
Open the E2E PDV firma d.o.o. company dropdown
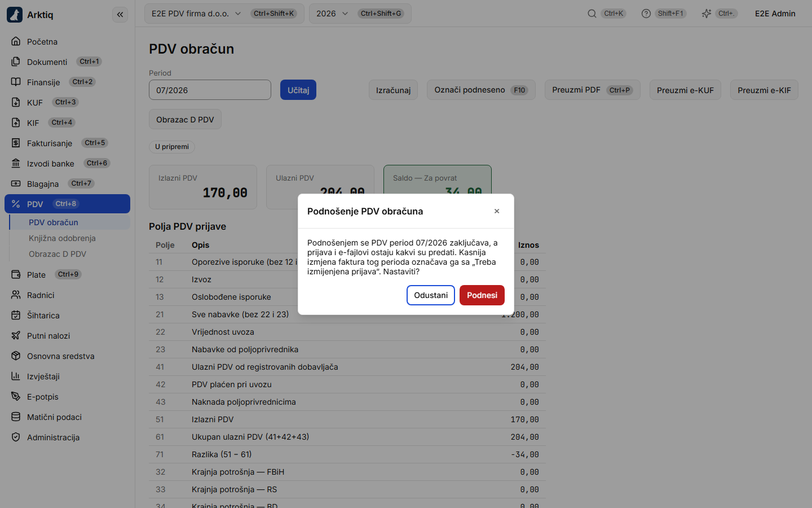pos(224,14)
